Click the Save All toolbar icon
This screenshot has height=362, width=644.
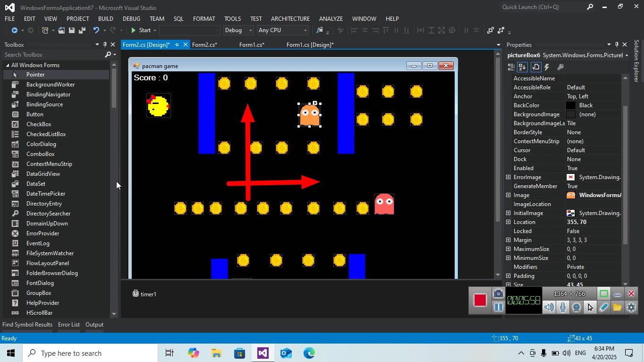[x=82, y=30]
